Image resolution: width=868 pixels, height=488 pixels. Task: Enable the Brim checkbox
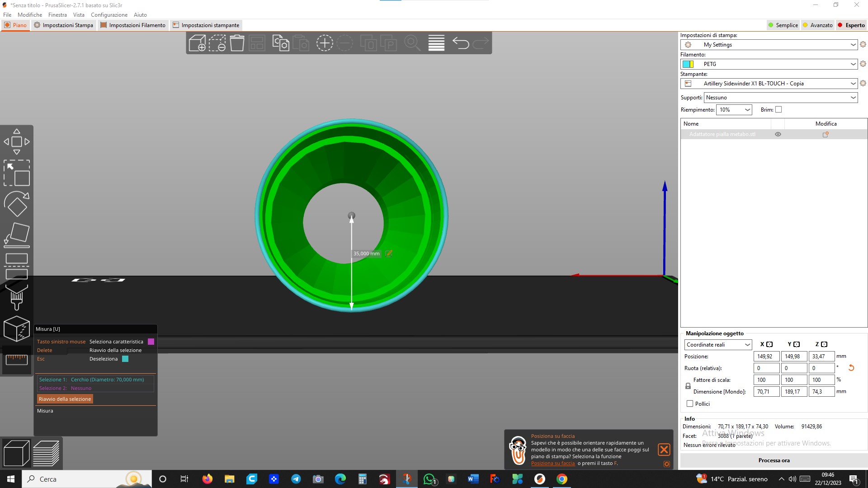778,110
